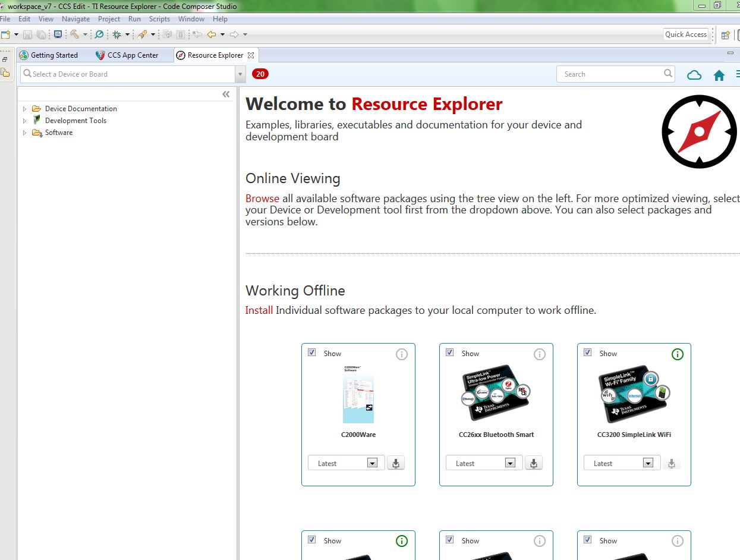
Task: Open the Edit menu
Action: tap(24, 19)
